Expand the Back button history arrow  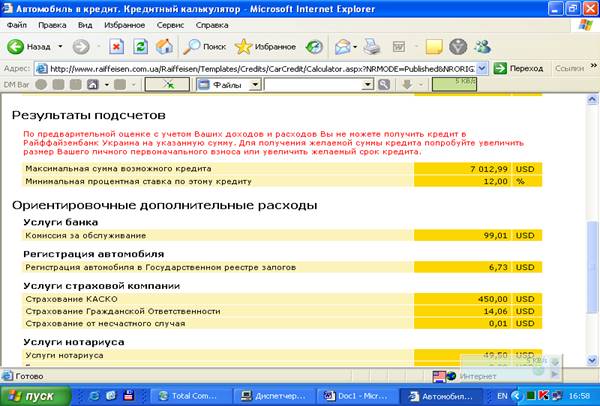(x=61, y=46)
